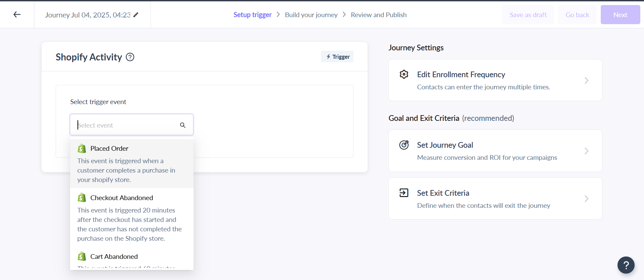Go to Build your journey step

point(311,15)
